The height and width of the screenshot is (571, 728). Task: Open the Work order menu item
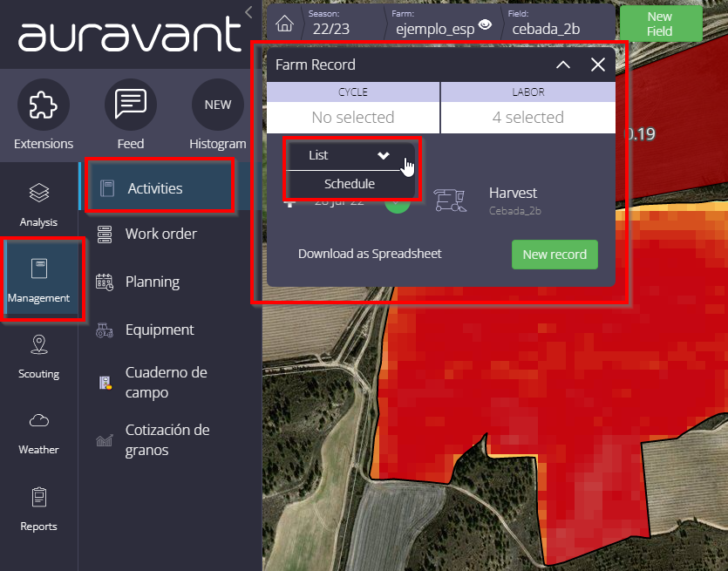(x=160, y=234)
